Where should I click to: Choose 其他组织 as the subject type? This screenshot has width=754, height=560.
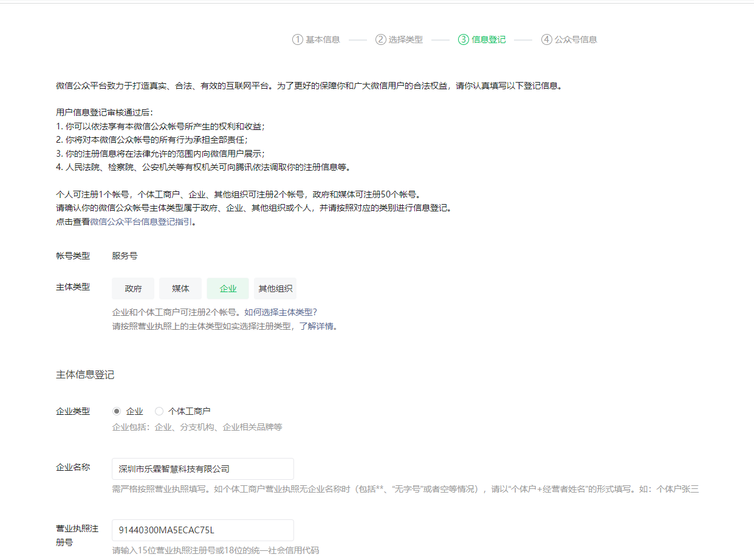click(275, 289)
